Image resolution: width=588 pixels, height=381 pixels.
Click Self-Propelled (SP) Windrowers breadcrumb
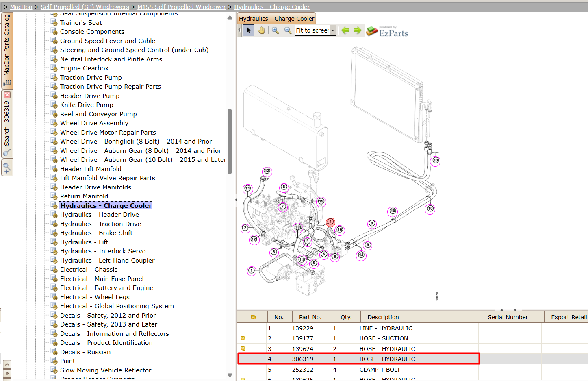click(x=85, y=7)
